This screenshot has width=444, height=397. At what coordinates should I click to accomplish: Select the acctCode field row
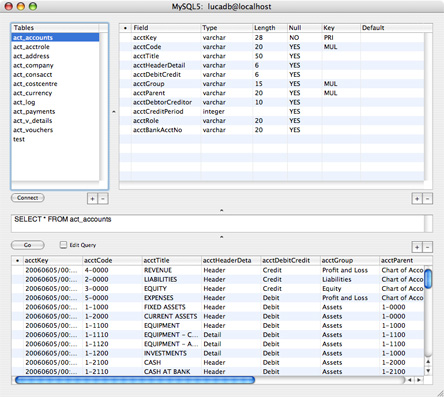(272, 47)
